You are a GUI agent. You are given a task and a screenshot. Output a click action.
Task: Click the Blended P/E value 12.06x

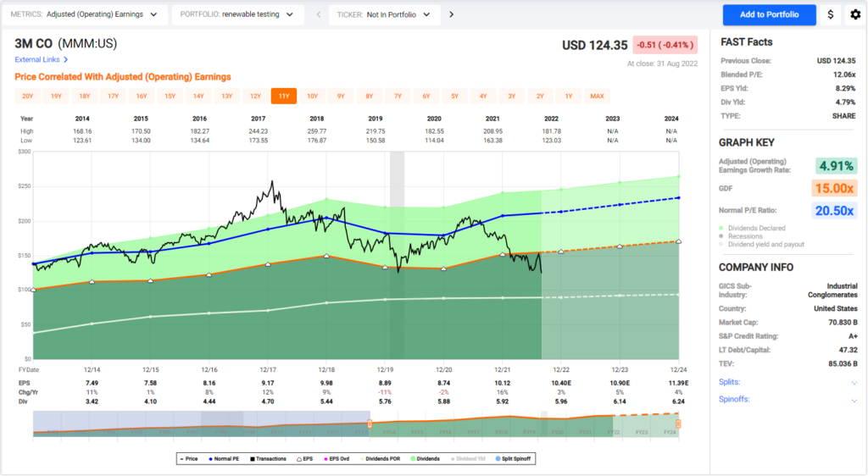(x=844, y=75)
